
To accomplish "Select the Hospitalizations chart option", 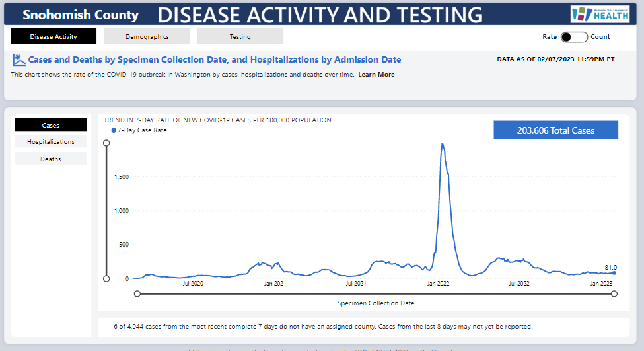I will (51, 142).
